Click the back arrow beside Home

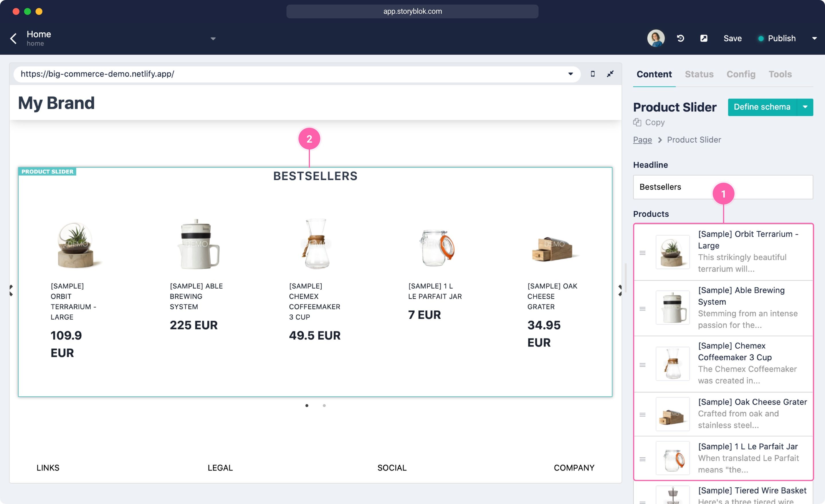point(13,38)
